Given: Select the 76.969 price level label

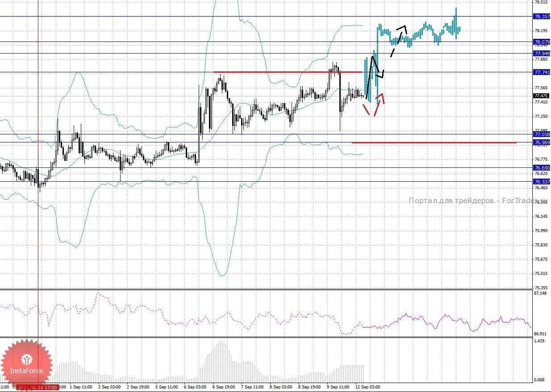Looking at the screenshot, I should (542, 142).
